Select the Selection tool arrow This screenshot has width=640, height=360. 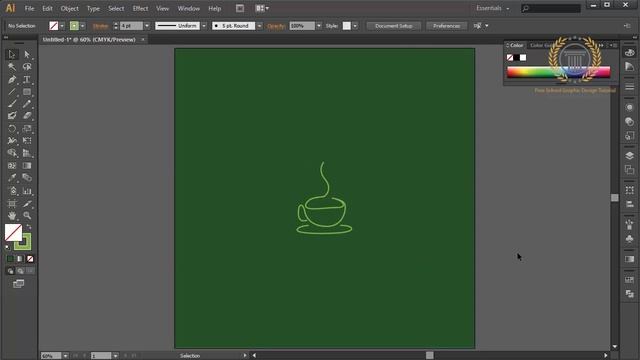point(11,54)
